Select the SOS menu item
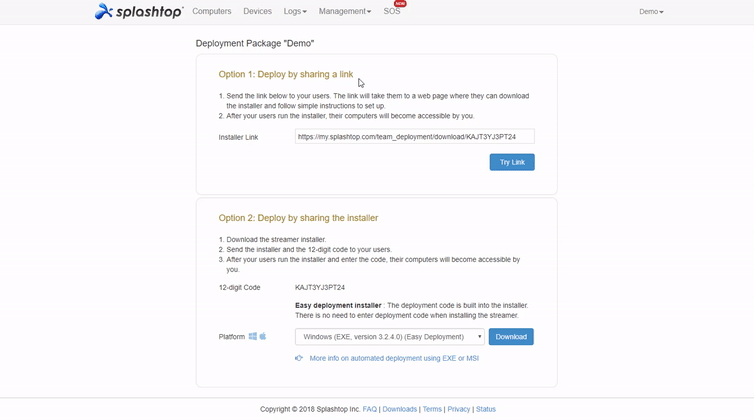Image resolution: width=754 pixels, height=420 pixels. 391,12
